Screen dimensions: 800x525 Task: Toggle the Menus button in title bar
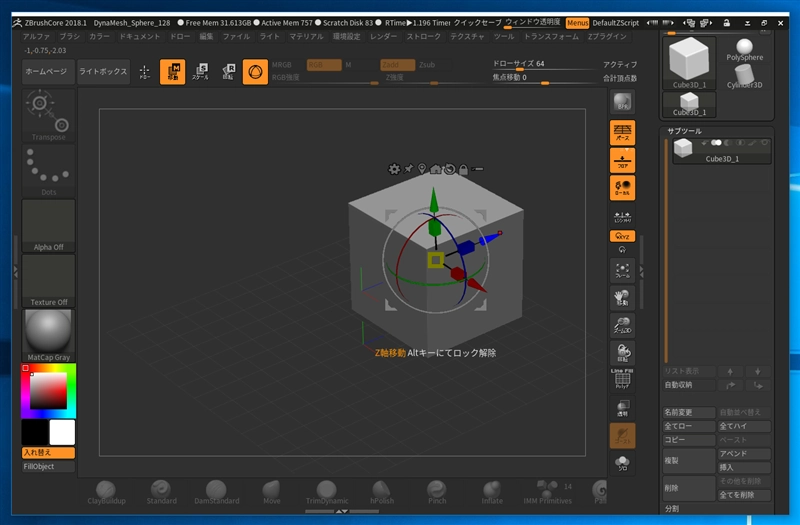coord(577,23)
